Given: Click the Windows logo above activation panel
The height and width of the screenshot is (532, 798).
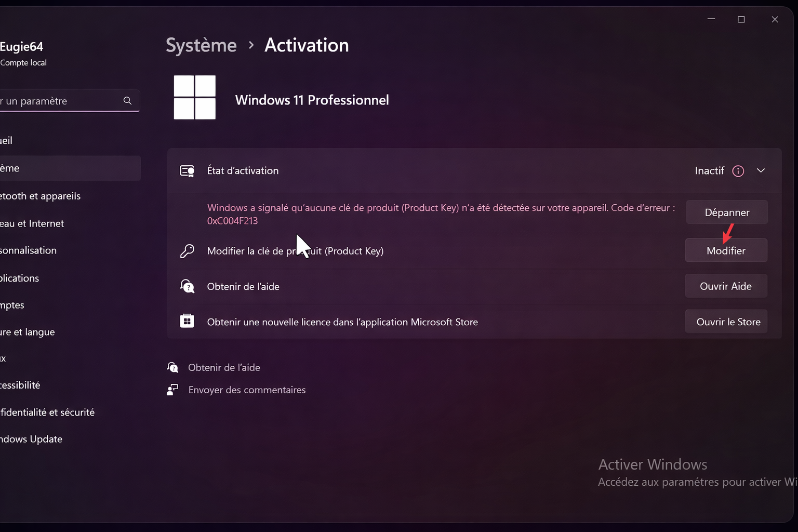Looking at the screenshot, I should pyautogui.click(x=195, y=97).
